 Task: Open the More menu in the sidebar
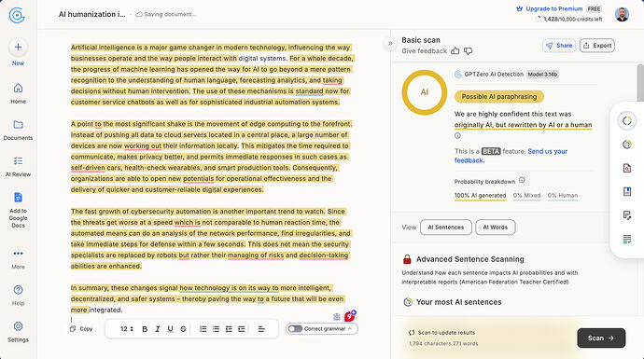18,258
